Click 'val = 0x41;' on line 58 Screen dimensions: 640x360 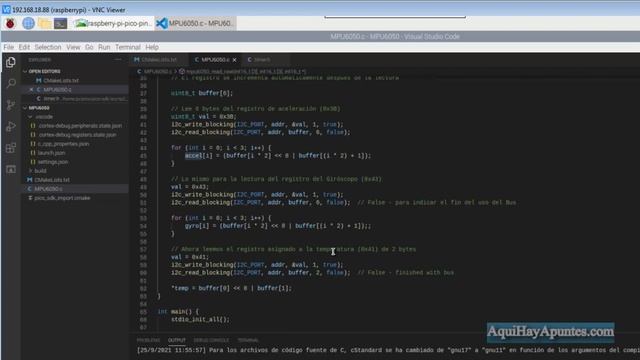point(190,257)
